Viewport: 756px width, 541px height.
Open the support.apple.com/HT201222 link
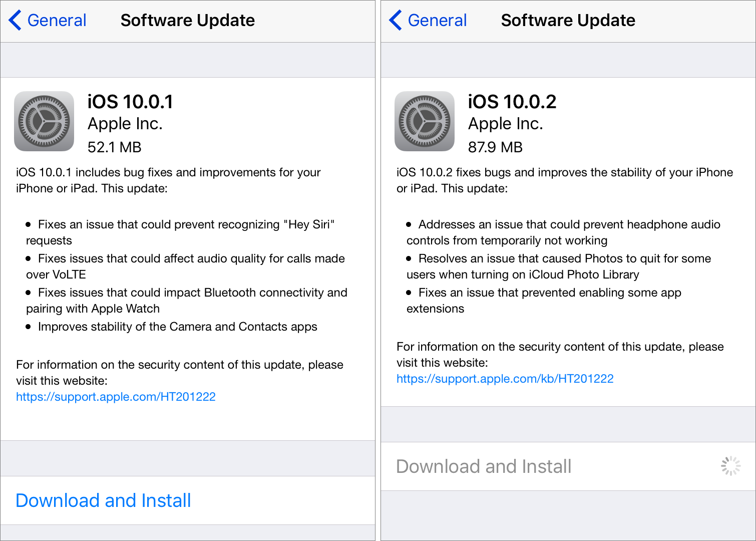tap(116, 397)
